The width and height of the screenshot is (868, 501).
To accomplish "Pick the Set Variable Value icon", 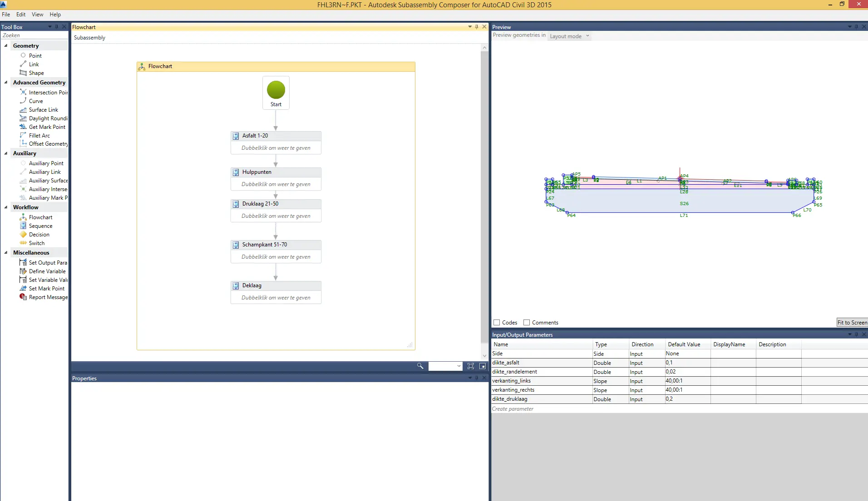I will 23,280.
